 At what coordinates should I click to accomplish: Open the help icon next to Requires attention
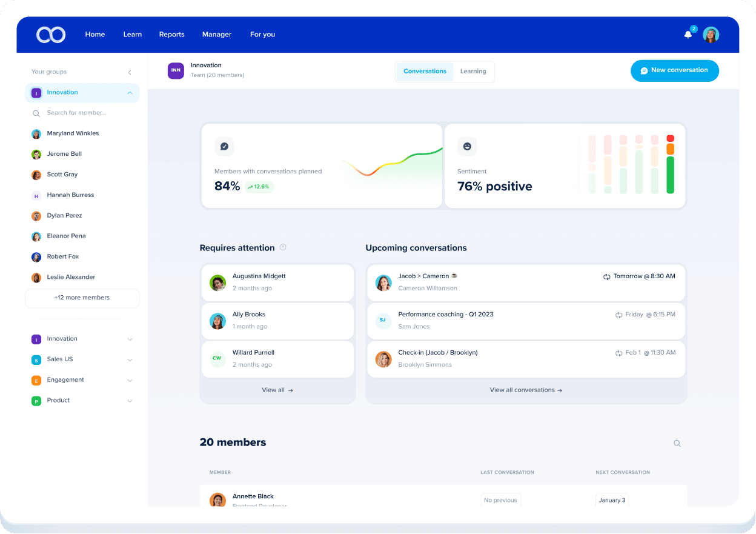point(283,247)
